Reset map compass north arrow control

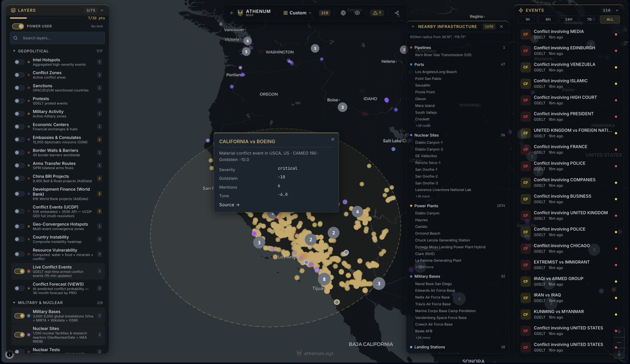[619, 353]
